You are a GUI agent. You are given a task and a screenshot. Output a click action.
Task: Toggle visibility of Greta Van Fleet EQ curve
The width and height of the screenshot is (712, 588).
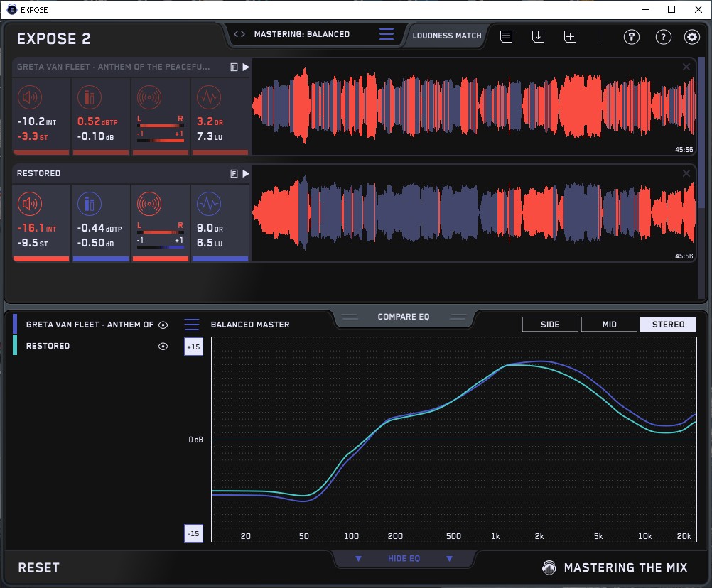(163, 325)
